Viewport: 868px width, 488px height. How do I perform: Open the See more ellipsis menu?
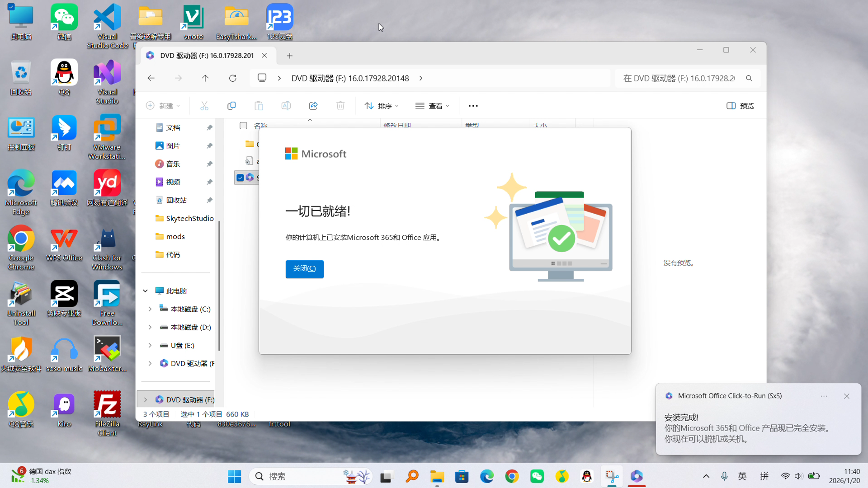[x=473, y=106]
